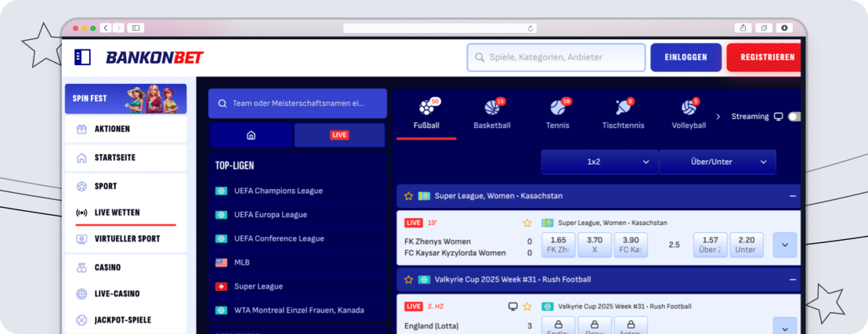Click the arrow to show more sports
868x334 pixels.
[x=718, y=116]
